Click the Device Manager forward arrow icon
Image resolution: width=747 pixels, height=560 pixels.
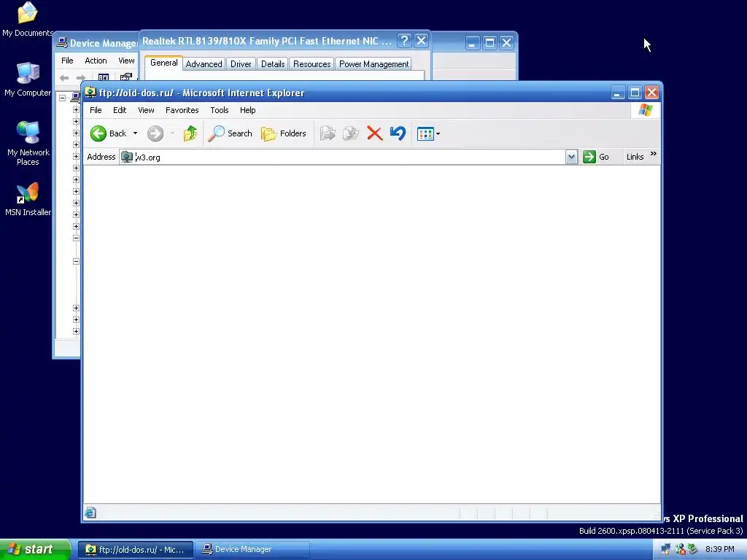[81, 77]
